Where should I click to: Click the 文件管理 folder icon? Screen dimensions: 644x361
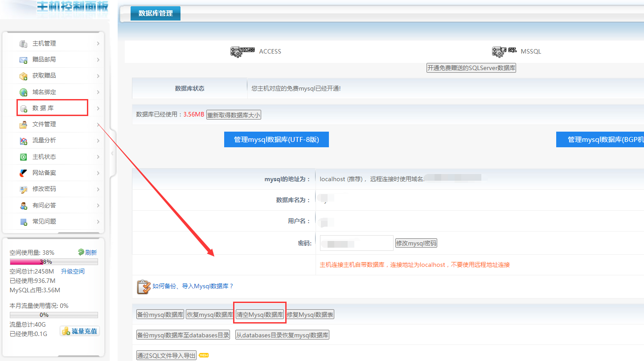[24, 124]
